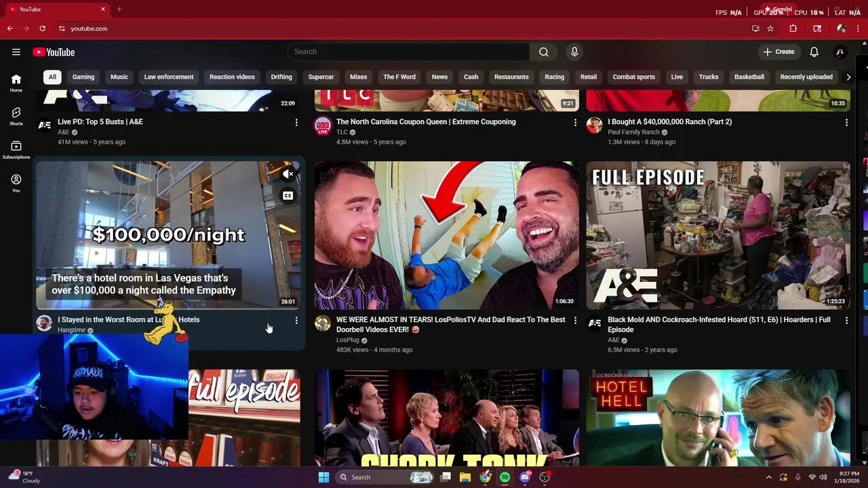Image resolution: width=868 pixels, height=488 pixels.
Task: Click the search magnifier button
Action: [x=544, y=52]
